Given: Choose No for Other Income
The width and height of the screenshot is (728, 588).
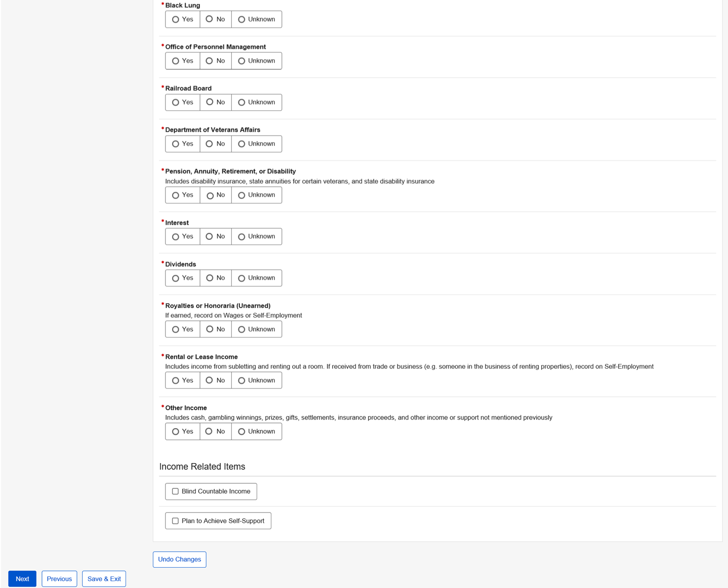Looking at the screenshot, I should 209,432.
